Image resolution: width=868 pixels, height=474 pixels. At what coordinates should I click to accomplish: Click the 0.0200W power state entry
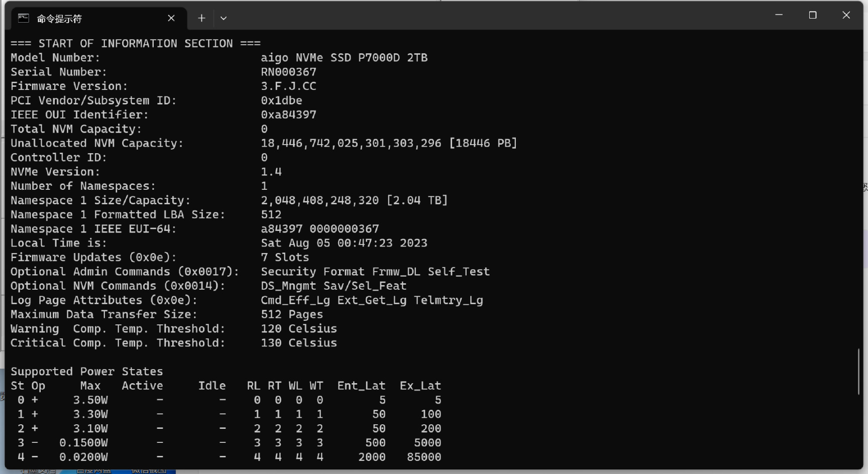point(83,457)
